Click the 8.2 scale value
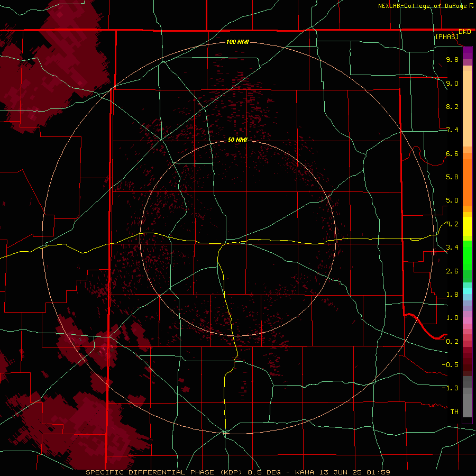Image resolution: width=476 pixels, height=476 pixels. (x=452, y=106)
